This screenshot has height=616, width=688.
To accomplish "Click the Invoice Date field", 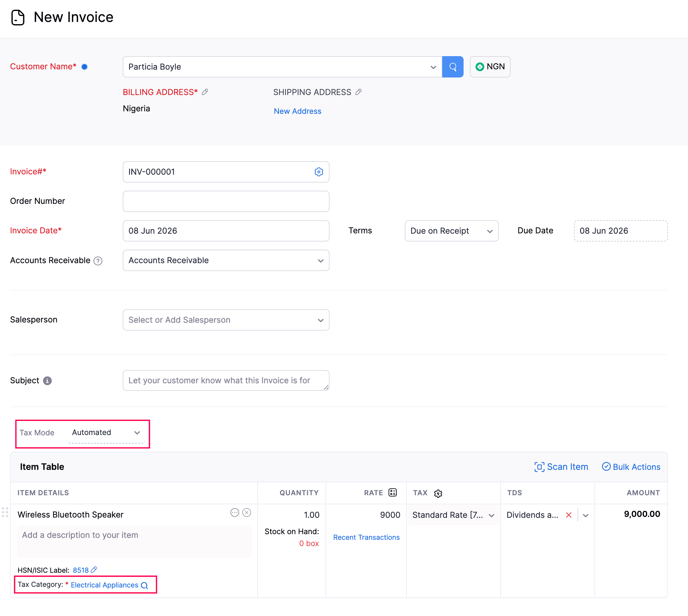I will (x=226, y=231).
